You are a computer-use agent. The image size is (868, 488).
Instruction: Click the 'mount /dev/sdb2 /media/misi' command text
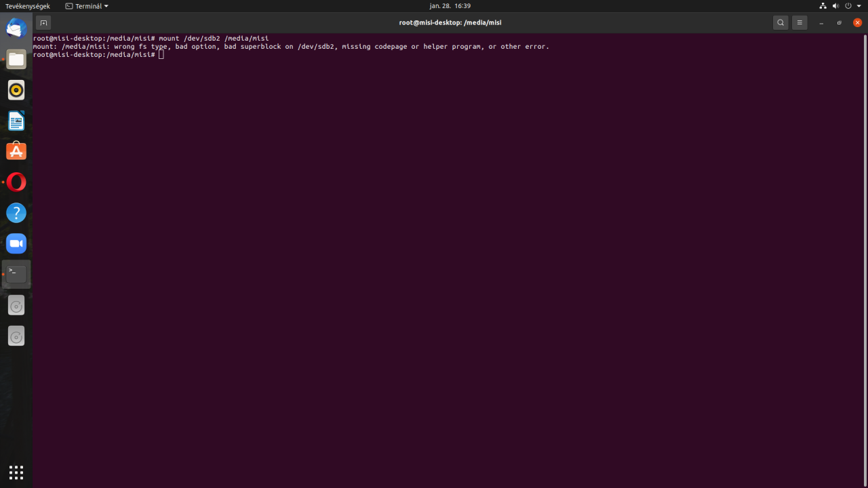pos(214,39)
